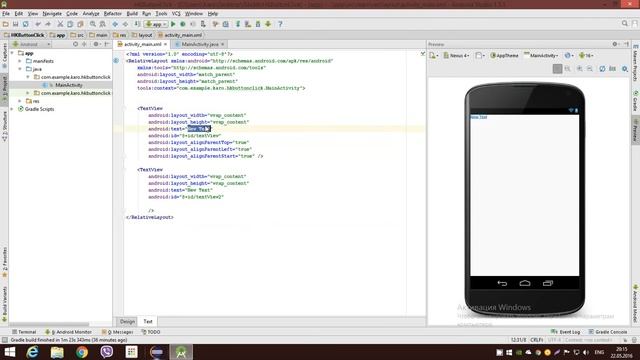The width and height of the screenshot is (640, 360).
Task: Click the Sync Project with Gradle icon
Action: (238, 24)
